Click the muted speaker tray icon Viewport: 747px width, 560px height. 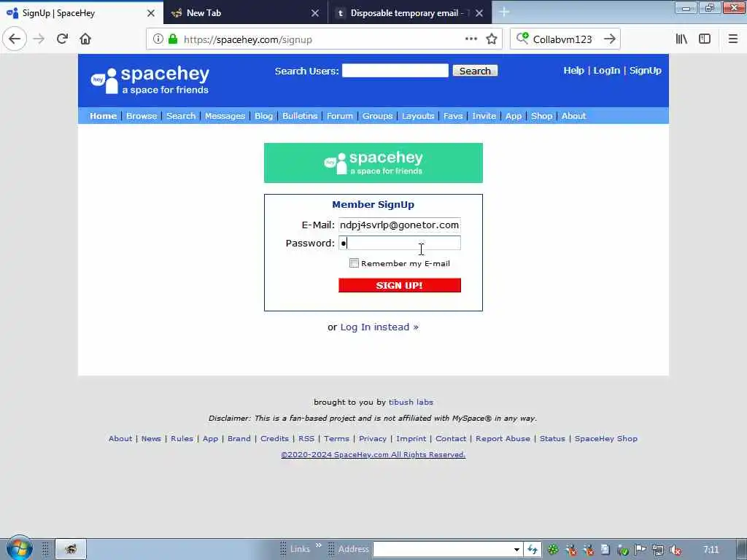tap(676, 550)
